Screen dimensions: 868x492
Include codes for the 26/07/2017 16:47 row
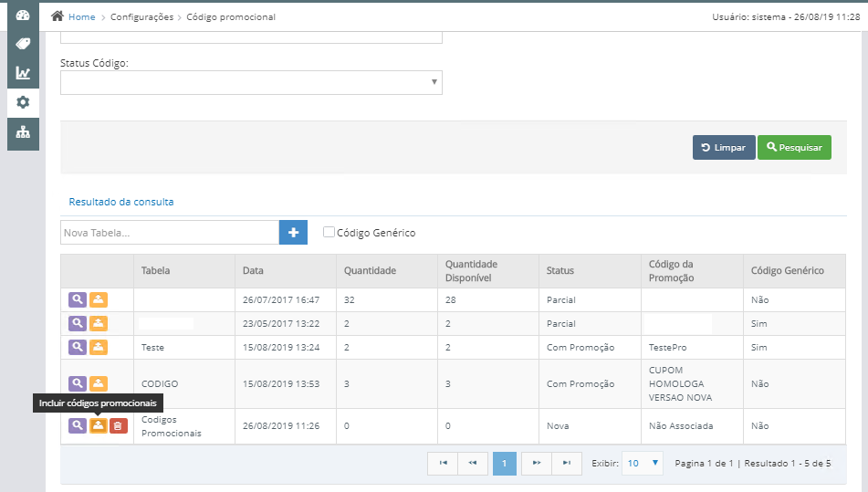tap(99, 299)
